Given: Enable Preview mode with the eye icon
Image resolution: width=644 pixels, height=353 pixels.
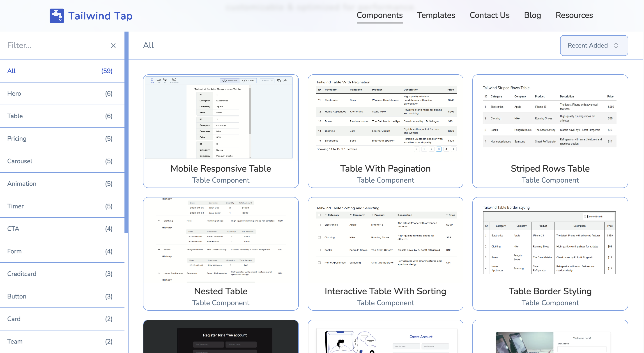Looking at the screenshot, I should point(229,80).
